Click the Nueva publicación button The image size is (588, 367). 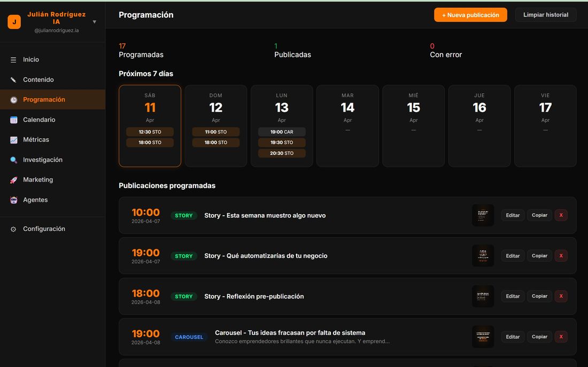[x=470, y=15]
